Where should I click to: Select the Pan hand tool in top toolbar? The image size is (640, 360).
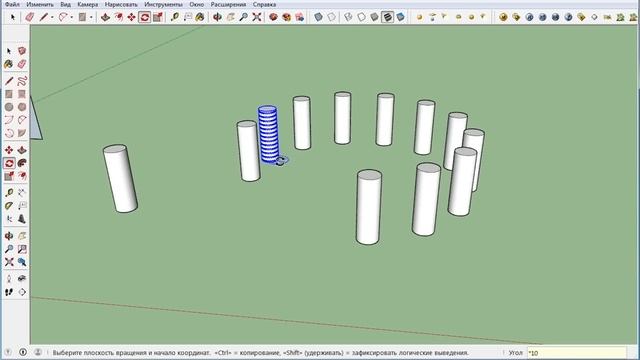point(231,17)
